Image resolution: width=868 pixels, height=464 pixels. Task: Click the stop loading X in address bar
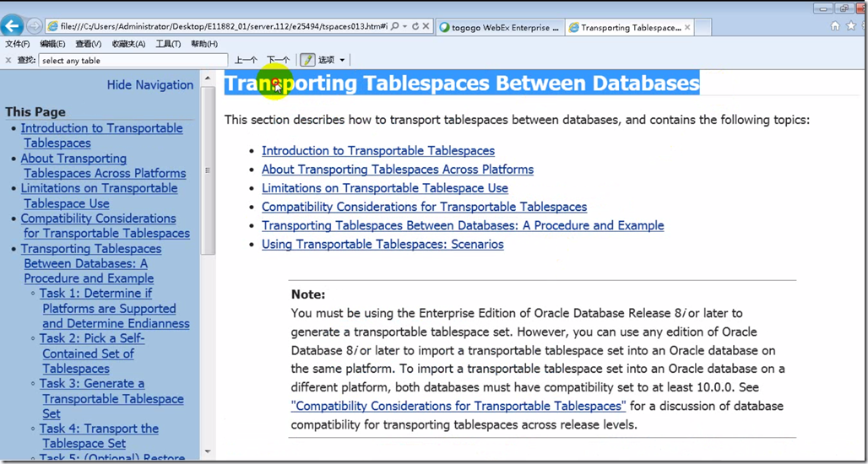pyautogui.click(x=426, y=26)
